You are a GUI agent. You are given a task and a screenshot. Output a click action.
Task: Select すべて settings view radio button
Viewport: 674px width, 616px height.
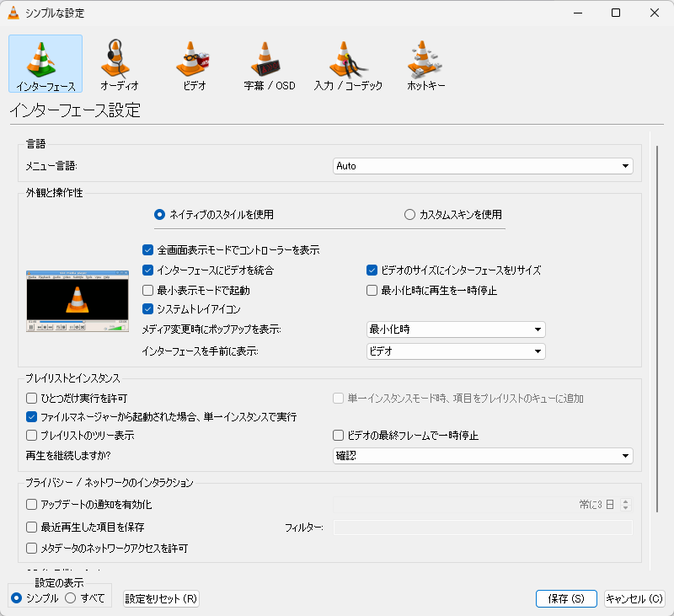point(71,598)
